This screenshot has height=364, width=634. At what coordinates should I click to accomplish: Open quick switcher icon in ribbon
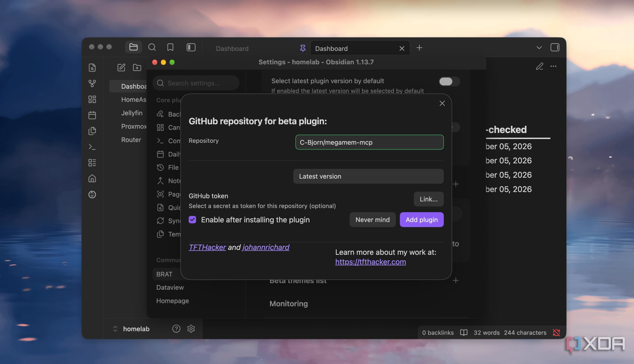click(x=92, y=68)
